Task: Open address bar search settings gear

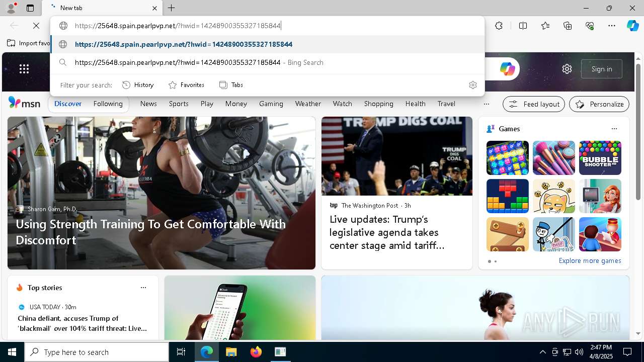Action: pos(472,85)
